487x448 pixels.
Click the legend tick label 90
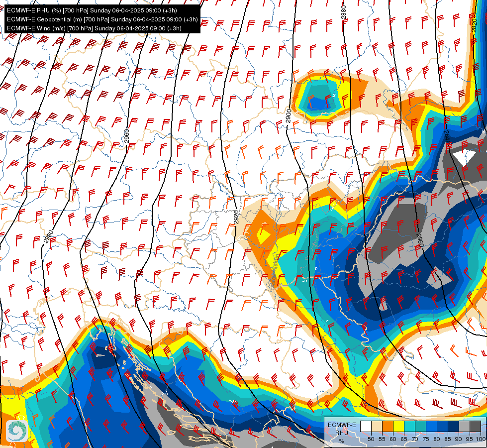459,439
